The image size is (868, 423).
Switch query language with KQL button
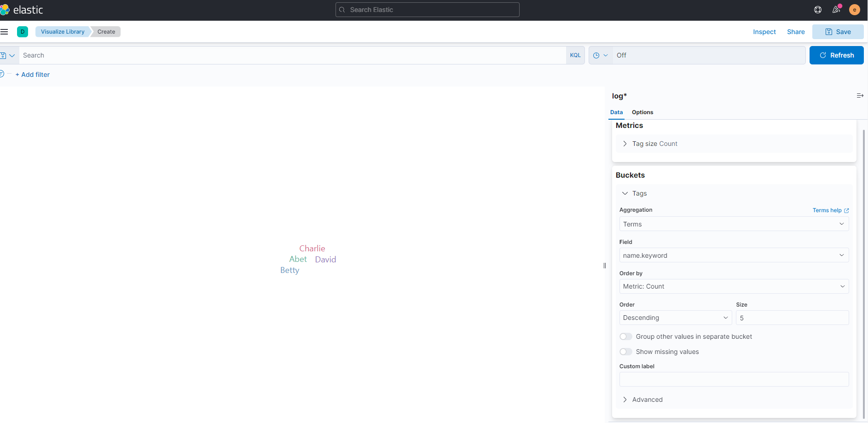click(575, 55)
